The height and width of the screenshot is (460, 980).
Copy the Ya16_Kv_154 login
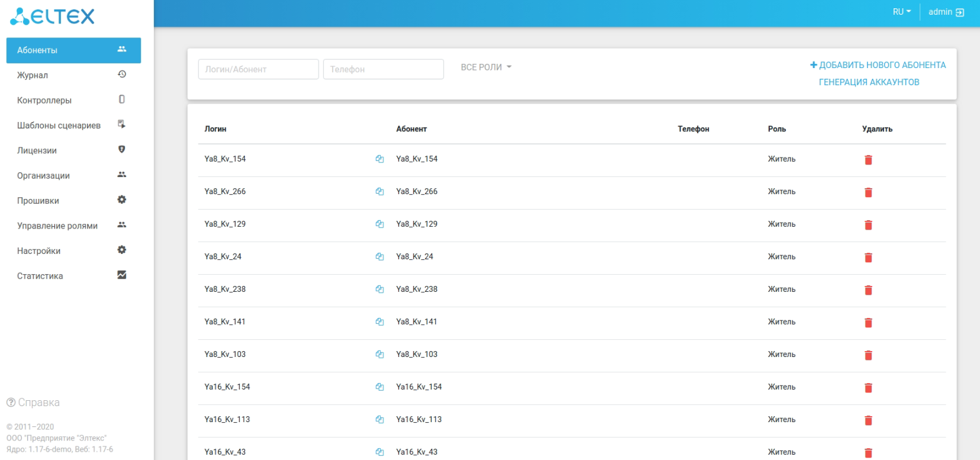click(x=380, y=387)
